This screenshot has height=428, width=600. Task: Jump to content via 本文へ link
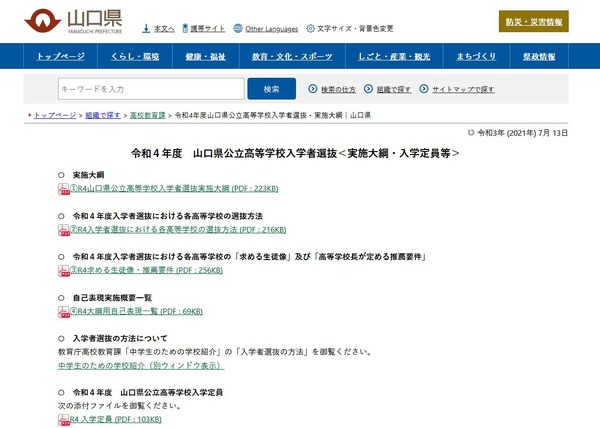click(x=164, y=29)
